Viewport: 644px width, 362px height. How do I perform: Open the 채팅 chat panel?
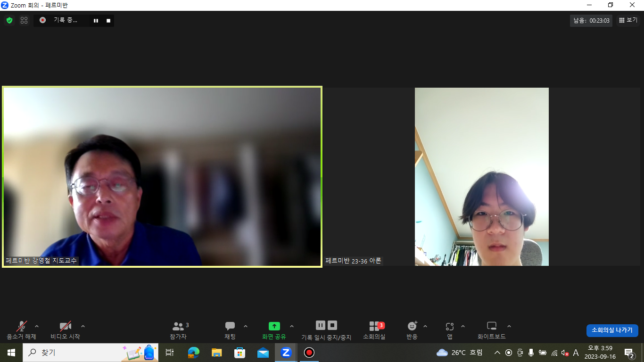tap(230, 330)
